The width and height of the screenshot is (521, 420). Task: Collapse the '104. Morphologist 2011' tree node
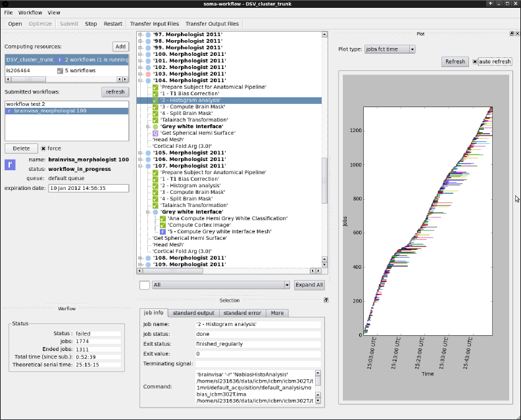140,80
